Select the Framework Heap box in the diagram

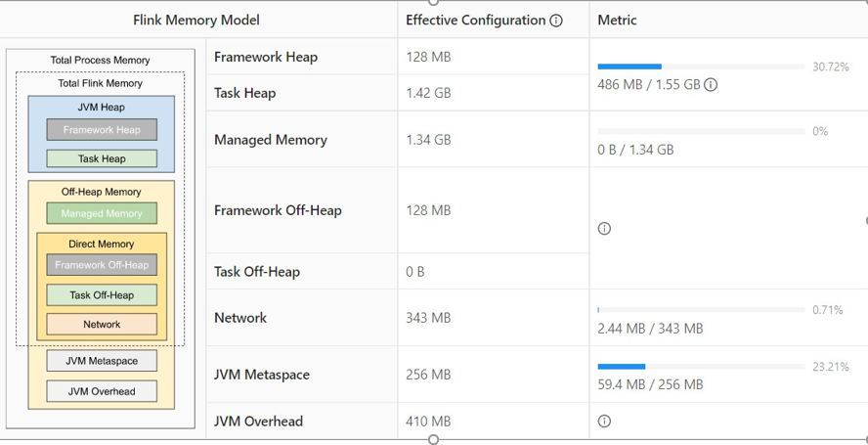click(102, 130)
